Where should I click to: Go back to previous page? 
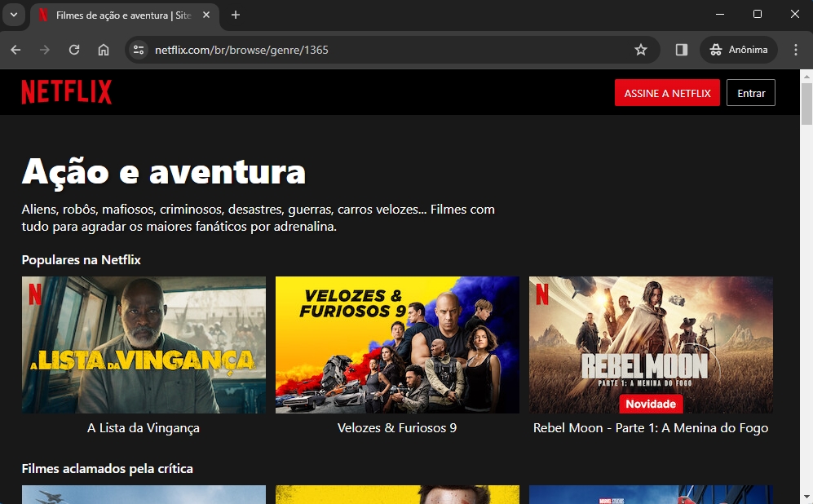(x=16, y=50)
